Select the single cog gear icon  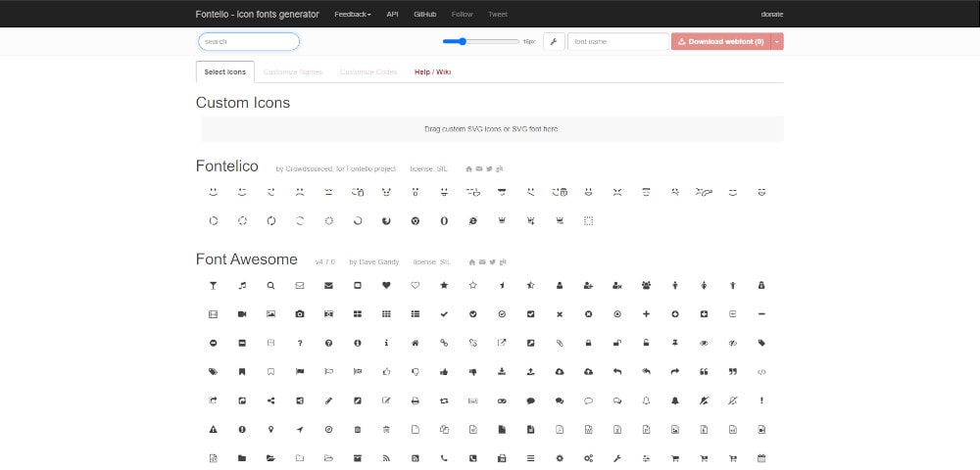[x=560, y=458]
